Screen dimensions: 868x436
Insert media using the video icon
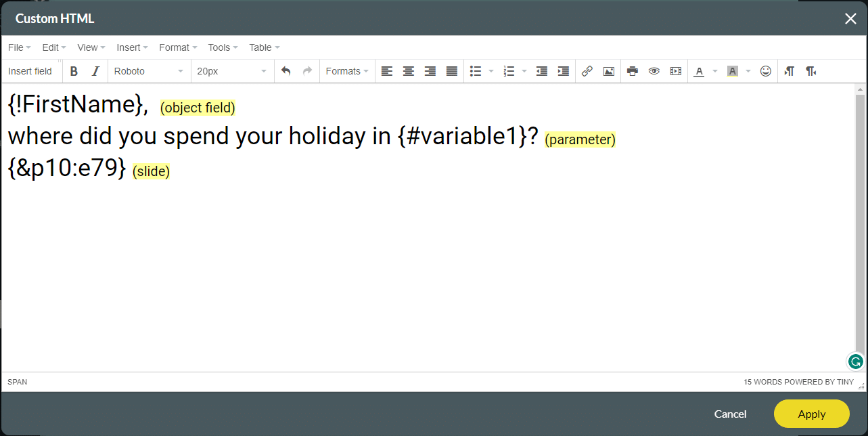[675, 71]
